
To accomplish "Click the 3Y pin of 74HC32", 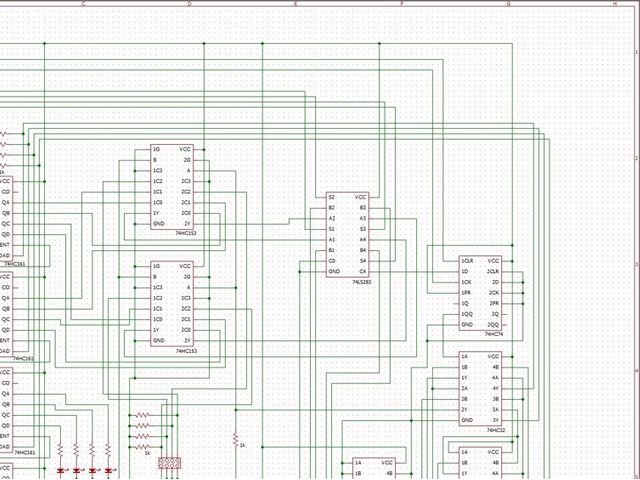I will (496, 420).
